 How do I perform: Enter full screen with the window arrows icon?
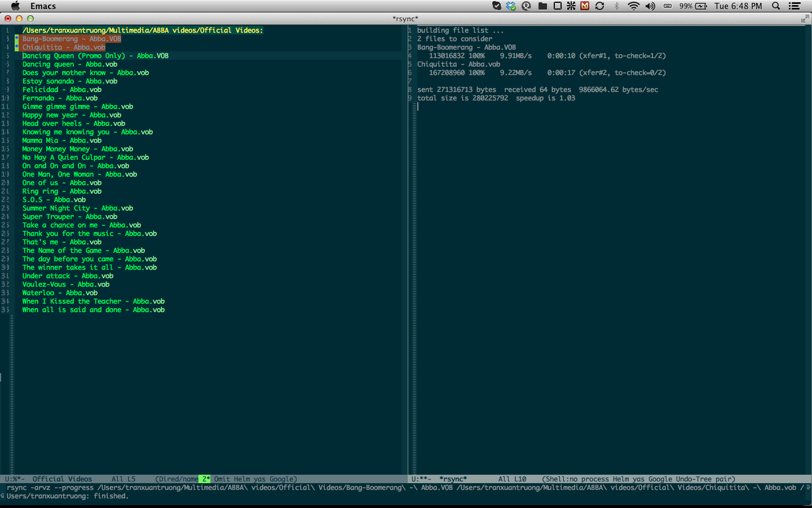click(x=805, y=19)
